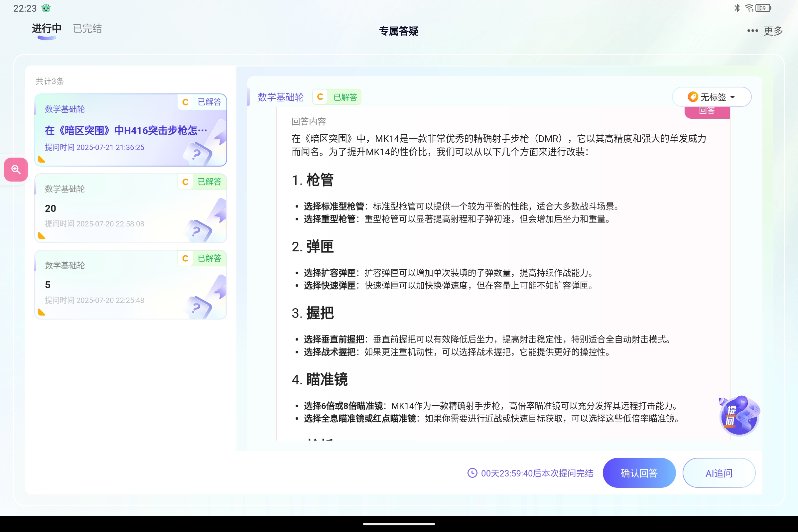Viewport: 798px width, 532px height.
Task: Tap the 1. 枪管 heading
Action: tap(313, 180)
